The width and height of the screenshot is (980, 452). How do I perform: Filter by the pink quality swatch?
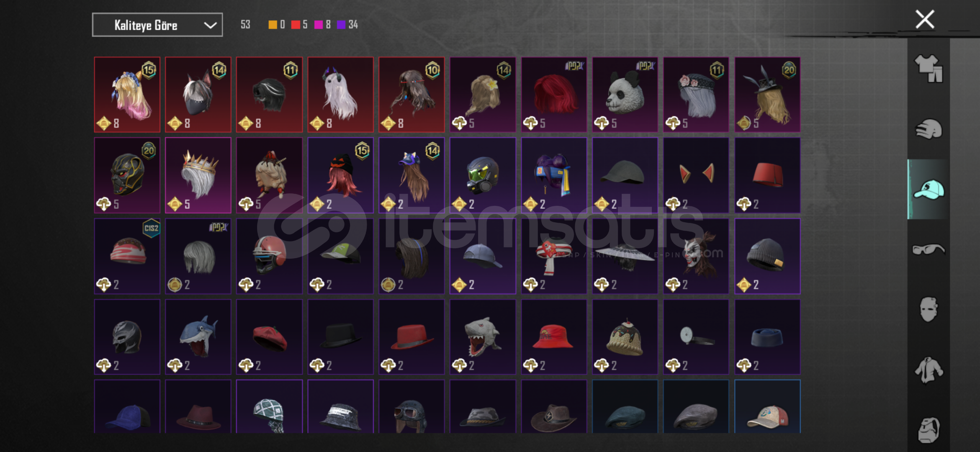click(319, 25)
